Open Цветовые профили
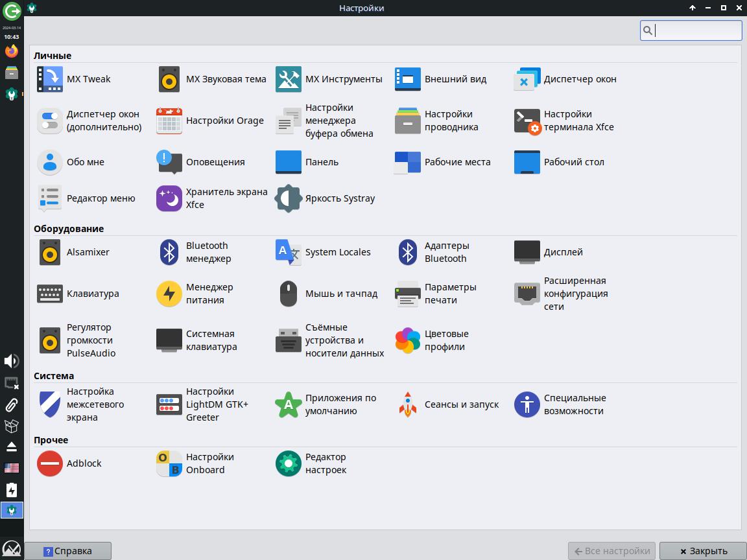747x560 pixels. [432, 340]
